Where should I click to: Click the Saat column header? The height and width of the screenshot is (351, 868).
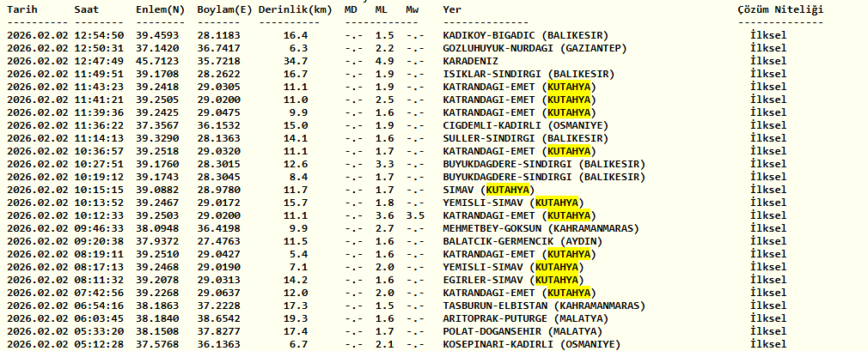click(87, 9)
